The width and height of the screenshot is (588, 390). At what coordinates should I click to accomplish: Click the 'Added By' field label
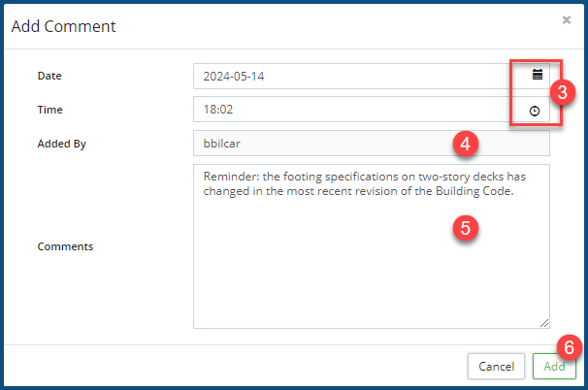tap(62, 144)
